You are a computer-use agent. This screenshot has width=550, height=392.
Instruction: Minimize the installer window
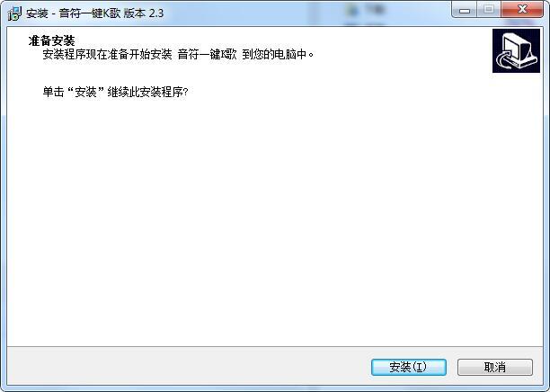465,10
